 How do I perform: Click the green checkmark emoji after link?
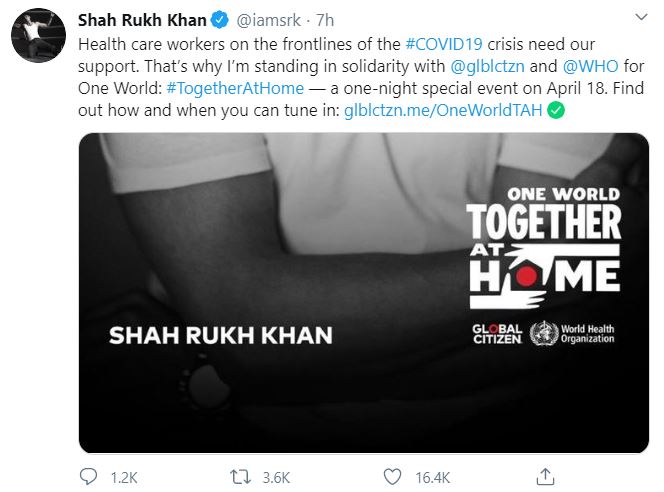[555, 112]
